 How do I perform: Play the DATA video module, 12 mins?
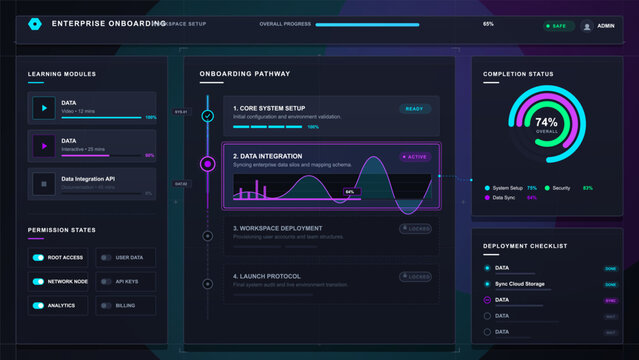[44, 108]
